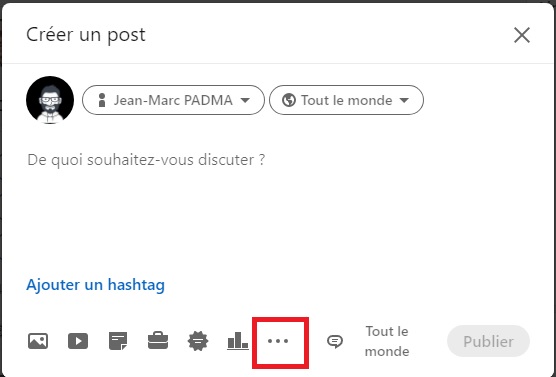The height and width of the screenshot is (377, 556).
Task: Open the top Tout le monde visibility dropdown
Action: [x=346, y=100]
